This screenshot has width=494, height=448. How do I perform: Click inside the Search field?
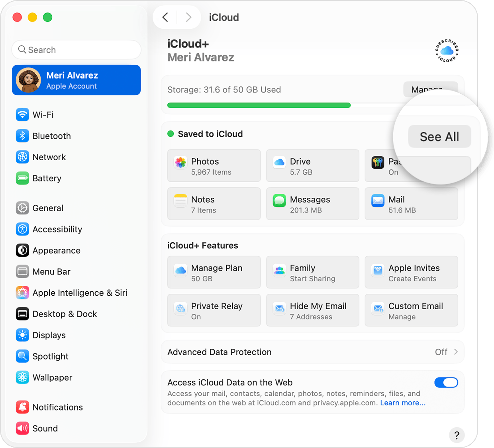(x=76, y=49)
